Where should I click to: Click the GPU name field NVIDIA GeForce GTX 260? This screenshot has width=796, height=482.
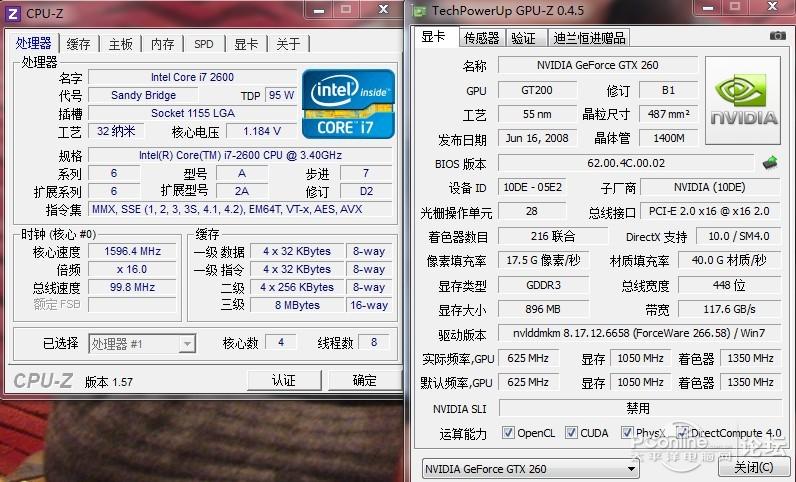click(x=598, y=65)
